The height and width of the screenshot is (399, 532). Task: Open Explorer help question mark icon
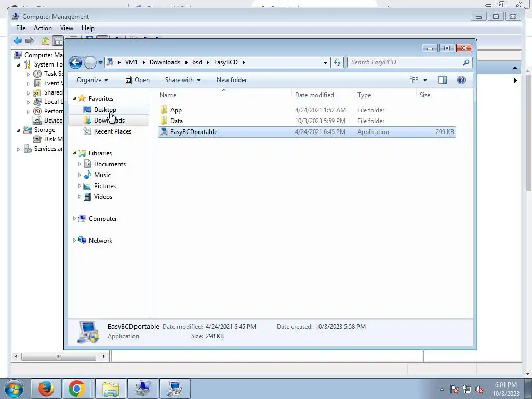(x=461, y=80)
